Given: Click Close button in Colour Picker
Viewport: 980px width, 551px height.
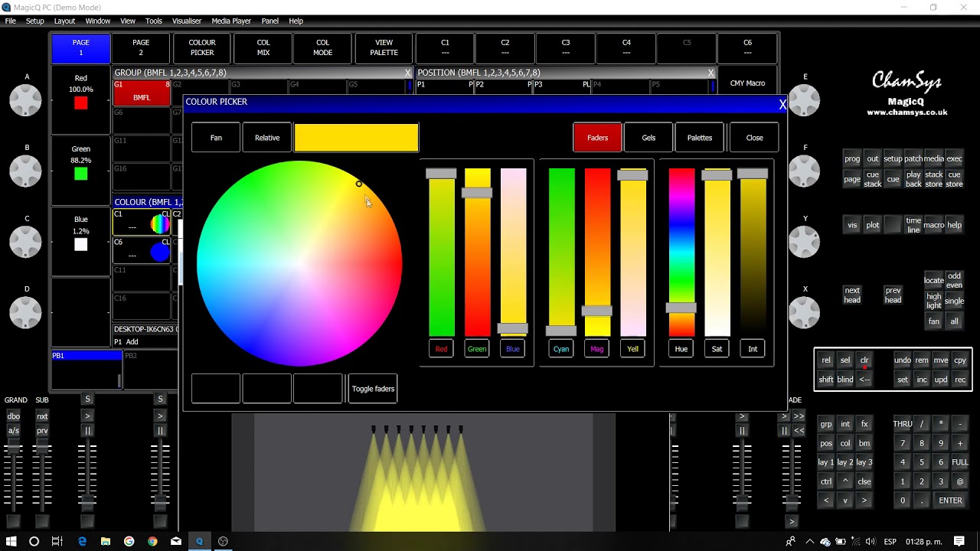Looking at the screenshot, I should pyautogui.click(x=754, y=138).
